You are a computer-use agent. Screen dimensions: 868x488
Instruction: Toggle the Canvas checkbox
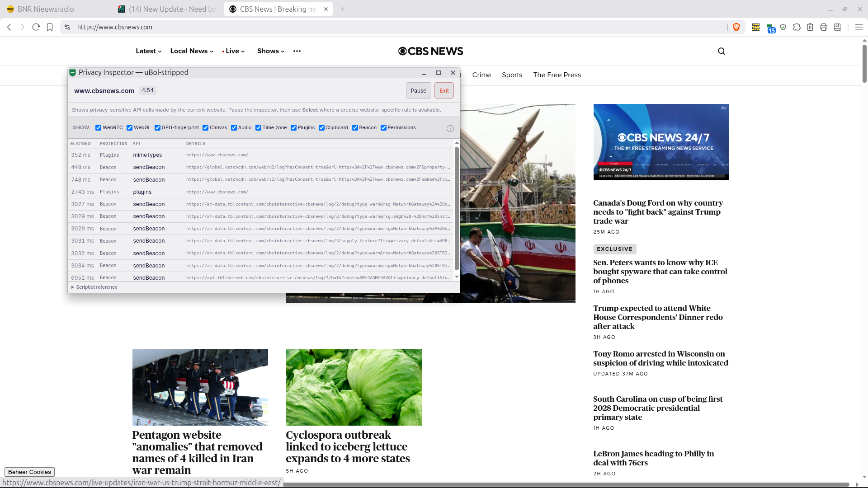[x=206, y=127]
